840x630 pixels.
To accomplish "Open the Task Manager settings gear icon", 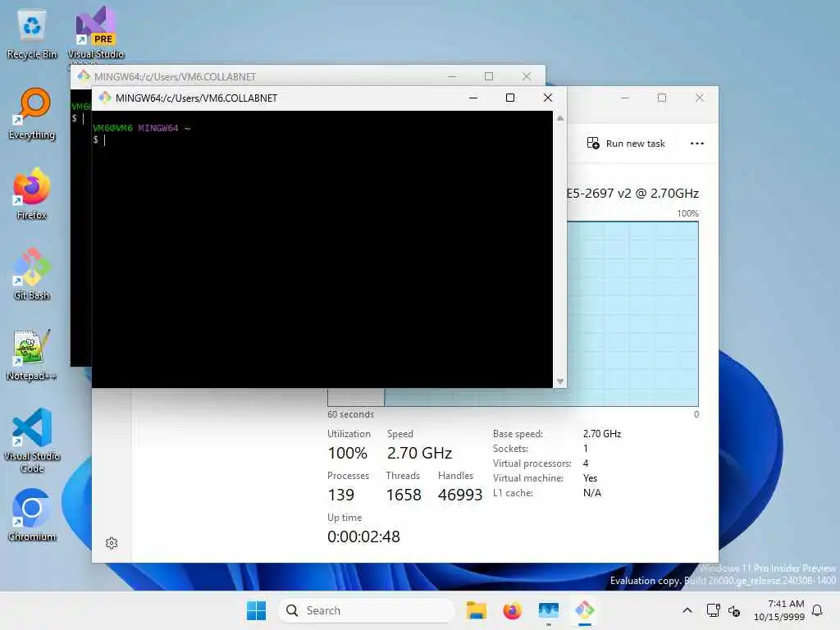I will coord(112,543).
